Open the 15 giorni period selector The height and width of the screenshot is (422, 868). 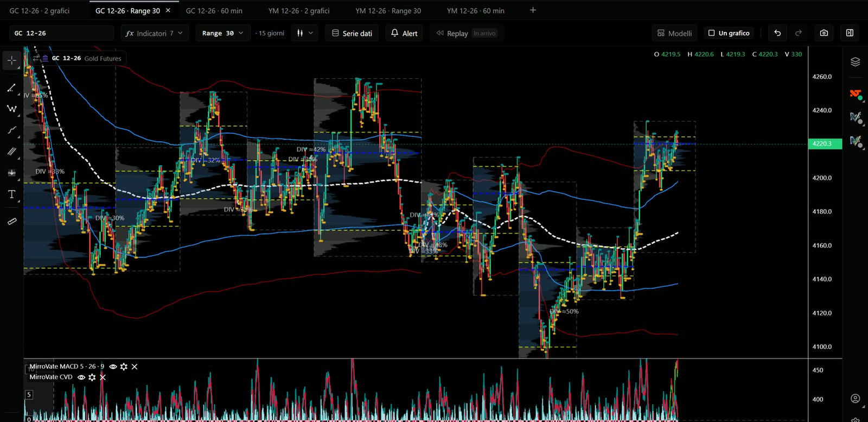[x=271, y=33]
